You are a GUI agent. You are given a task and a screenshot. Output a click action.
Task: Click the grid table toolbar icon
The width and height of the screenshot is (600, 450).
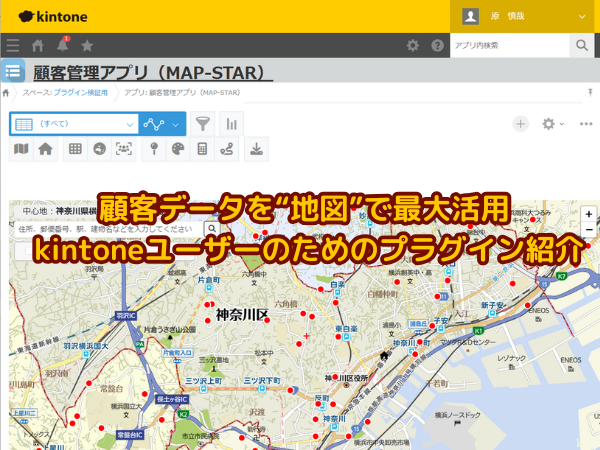point(75,149)
